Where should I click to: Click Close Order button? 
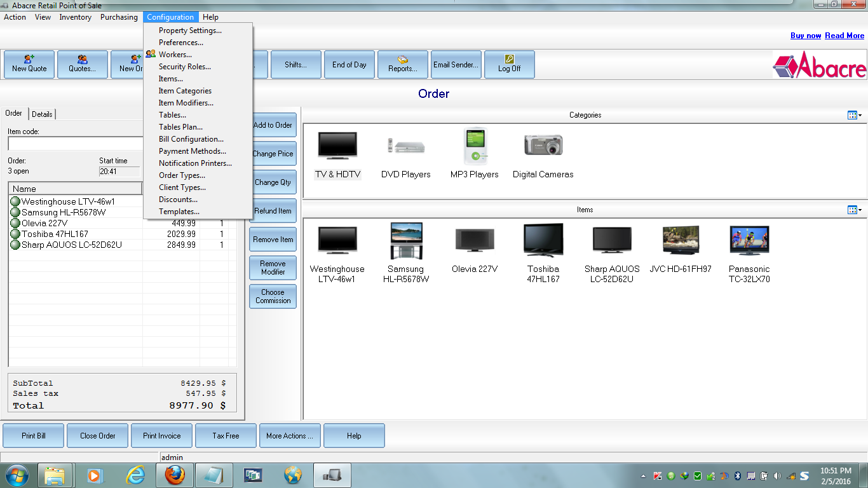coord(98,436)
